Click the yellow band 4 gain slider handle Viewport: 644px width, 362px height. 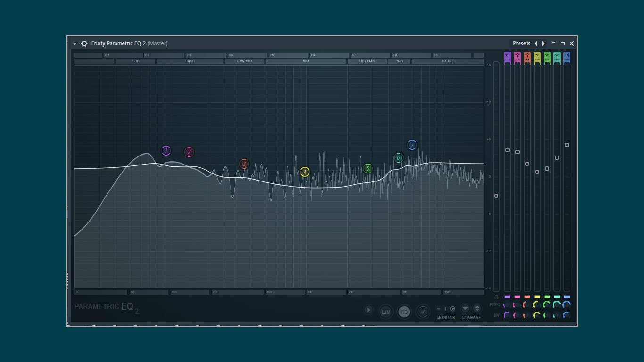537,172
